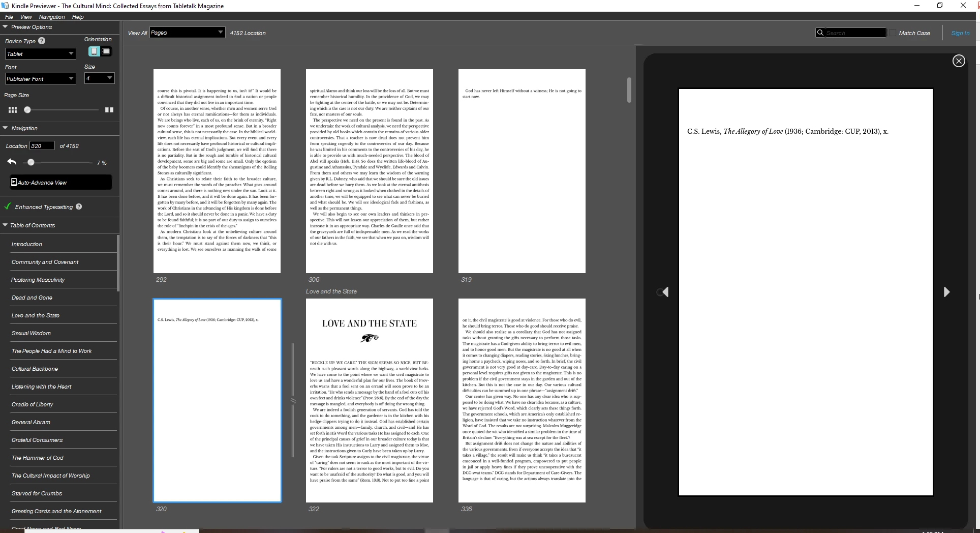Adjust location progress slider handle
Image resolution: width=980 pixels, height=533 pixels.
(x=31, y=162)
